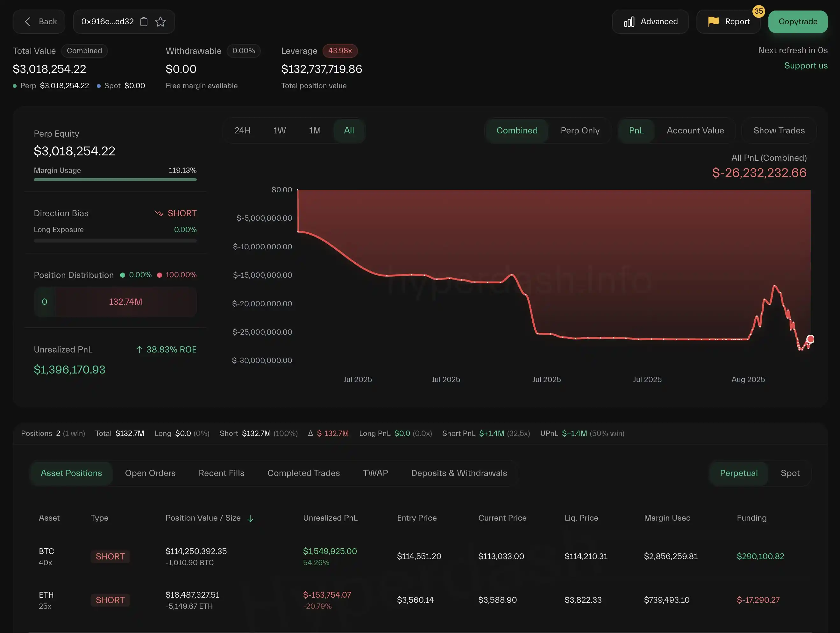Click the Back arrow button

39,22
